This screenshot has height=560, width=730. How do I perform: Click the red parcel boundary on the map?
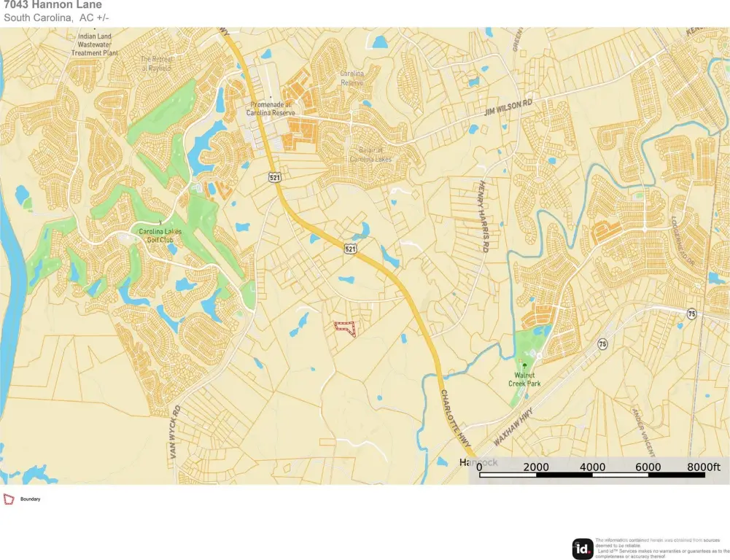(x=346, y=328)
